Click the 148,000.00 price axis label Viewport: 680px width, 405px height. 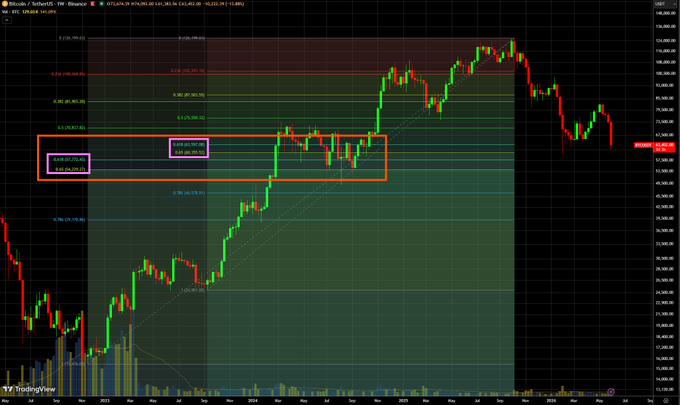[665, 13]
